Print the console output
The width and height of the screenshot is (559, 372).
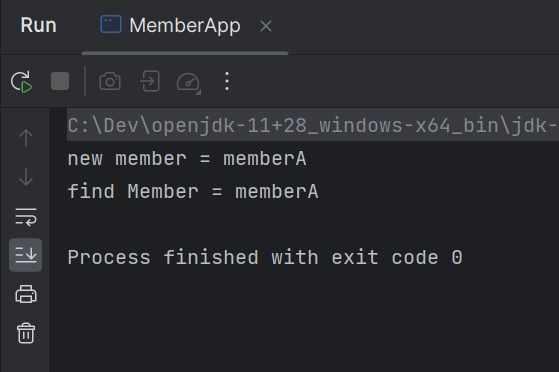point(26,294)
